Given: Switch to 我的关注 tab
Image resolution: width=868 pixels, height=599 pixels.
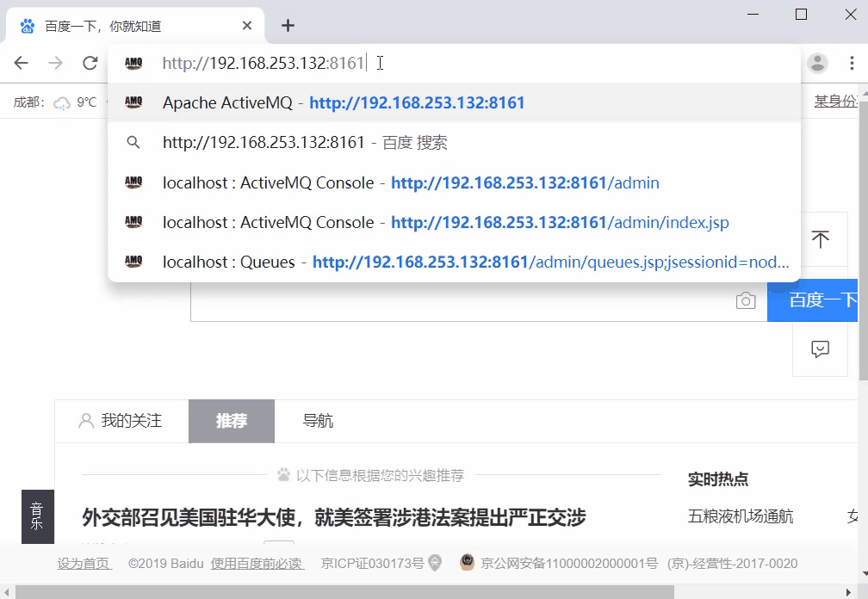Looking at the screenshot, I should coord(121,421).
